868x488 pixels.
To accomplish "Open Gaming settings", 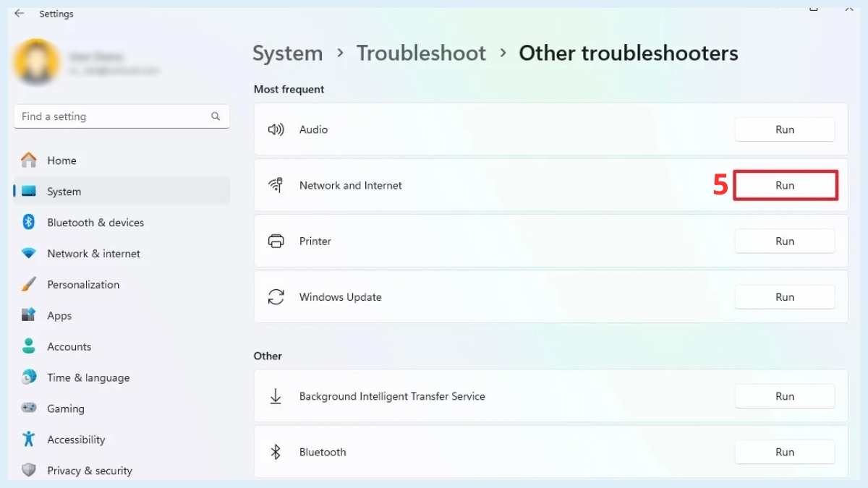I will pyautogui.click(x=122, y=409).
